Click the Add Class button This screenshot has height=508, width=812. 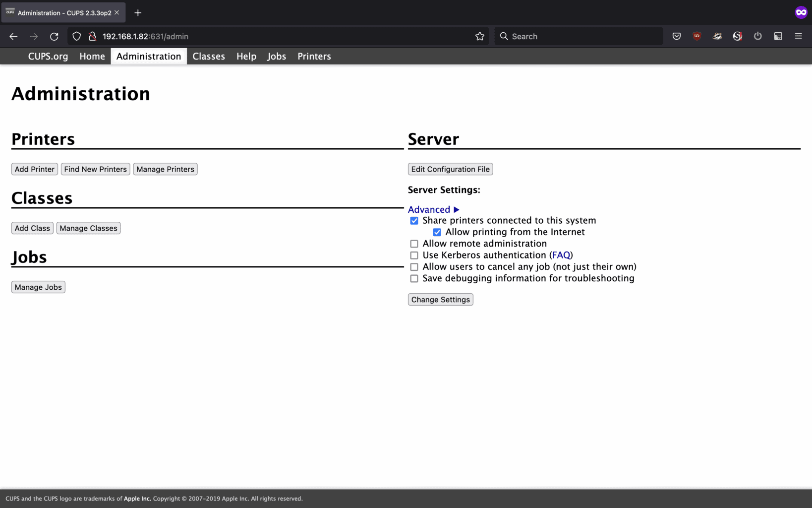coord(32,228)
